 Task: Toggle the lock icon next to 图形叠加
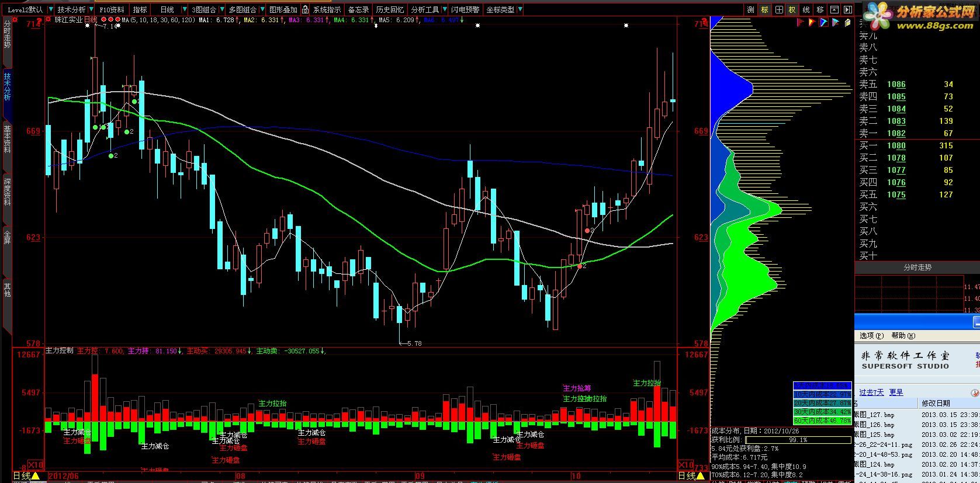coord(305,10)
